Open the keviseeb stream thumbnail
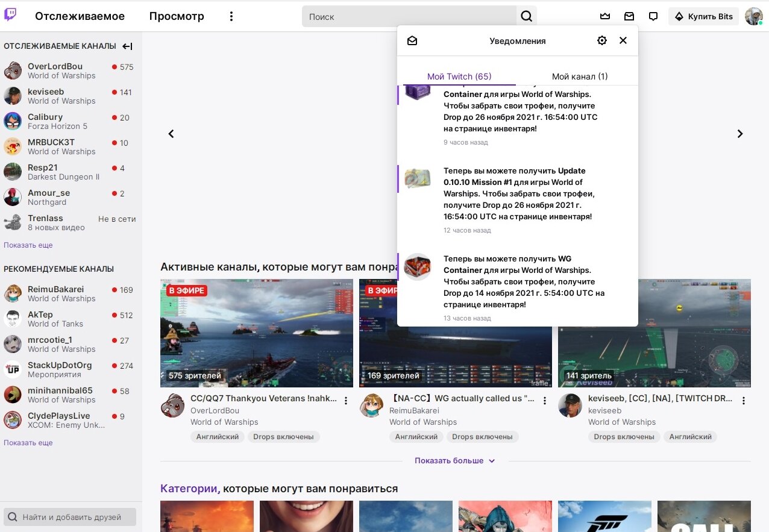The image size is (769, 532). coord(654,333)
